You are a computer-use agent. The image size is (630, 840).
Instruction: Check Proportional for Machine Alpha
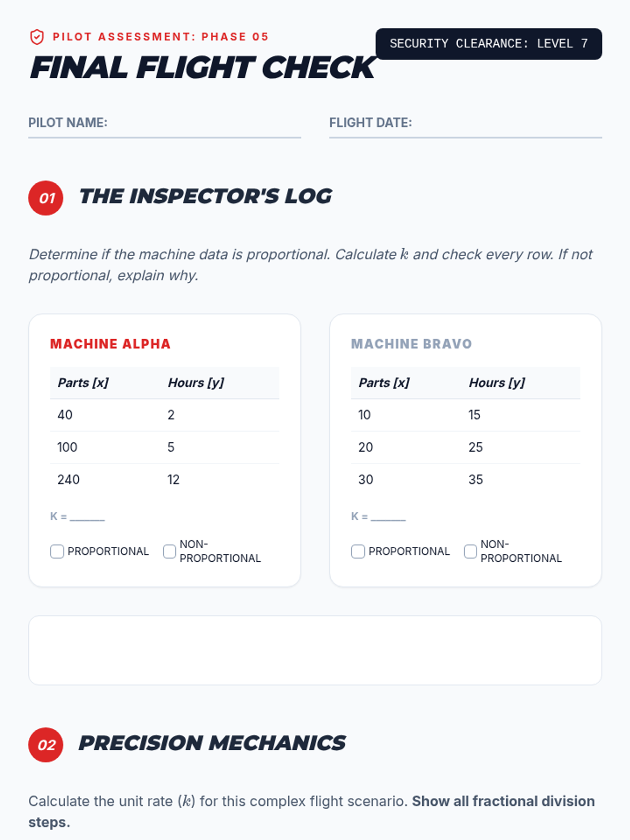click(57, 551)
